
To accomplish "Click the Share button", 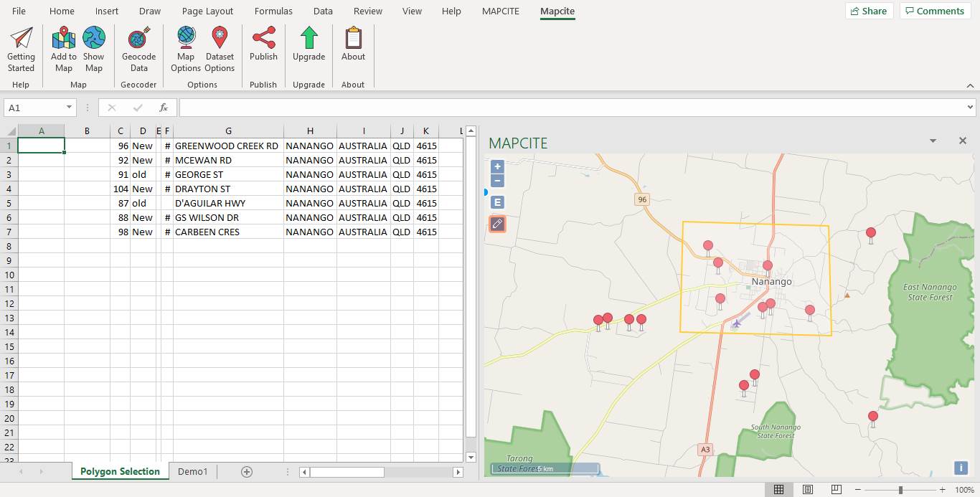I will pyautogui.click(x=869, y=11).
